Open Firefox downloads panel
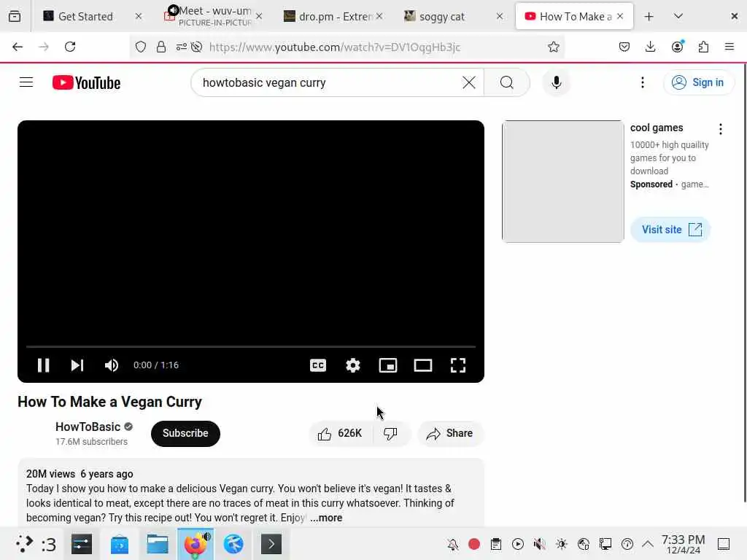 coord(650,47)
